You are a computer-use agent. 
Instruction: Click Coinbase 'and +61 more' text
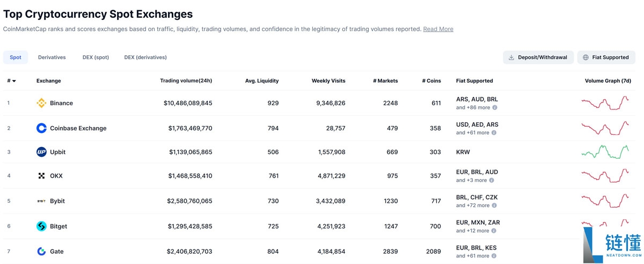[x=473, y=133]
